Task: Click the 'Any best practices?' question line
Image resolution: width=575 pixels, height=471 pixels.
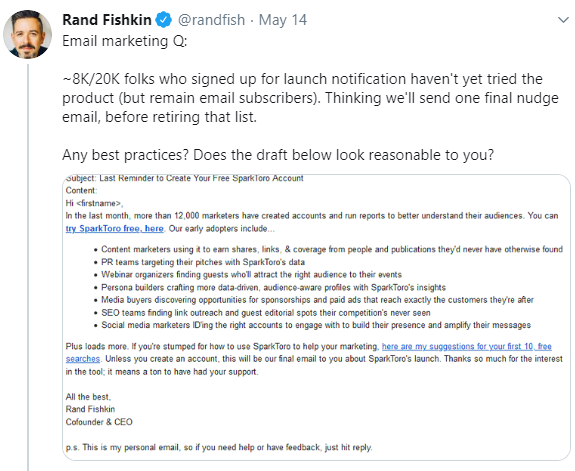Action: pyautogui.click(x=278, y=155)
